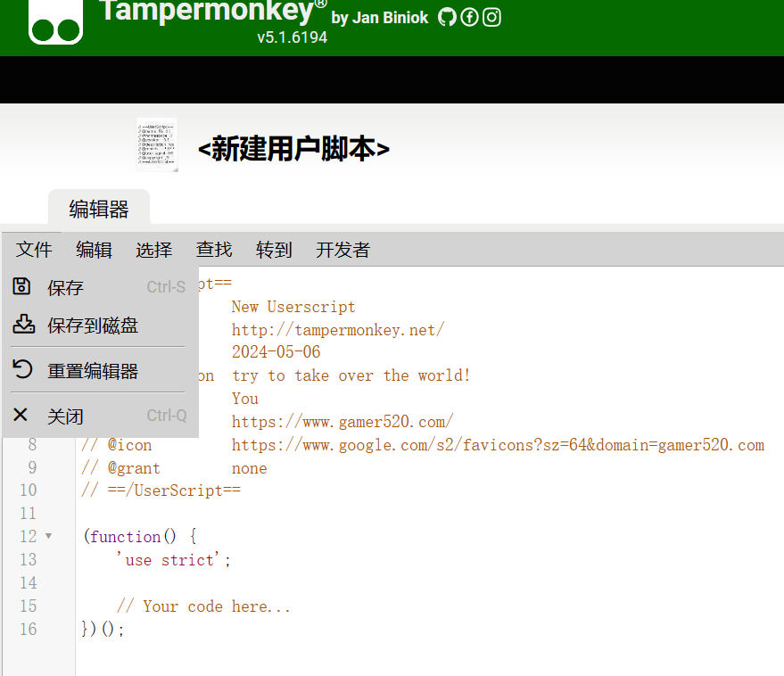Choose 保存到磁盘 from the file menu

coord(99,325)
